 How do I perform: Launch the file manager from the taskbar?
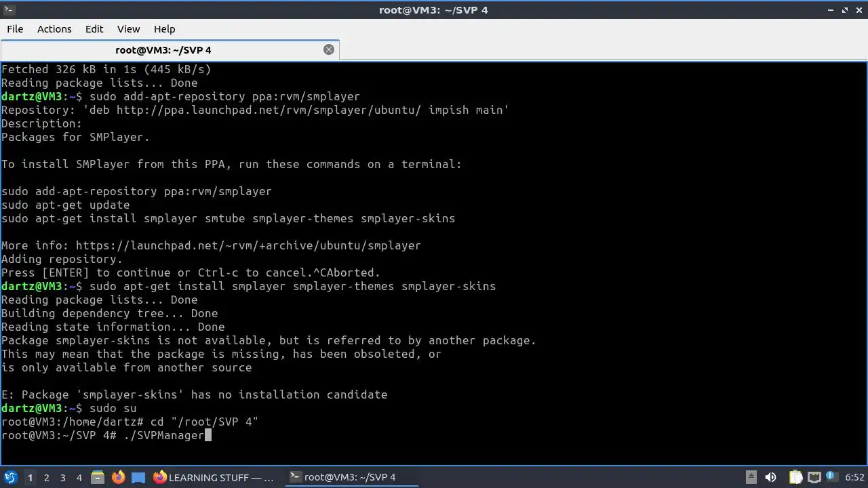pos(98,478)
